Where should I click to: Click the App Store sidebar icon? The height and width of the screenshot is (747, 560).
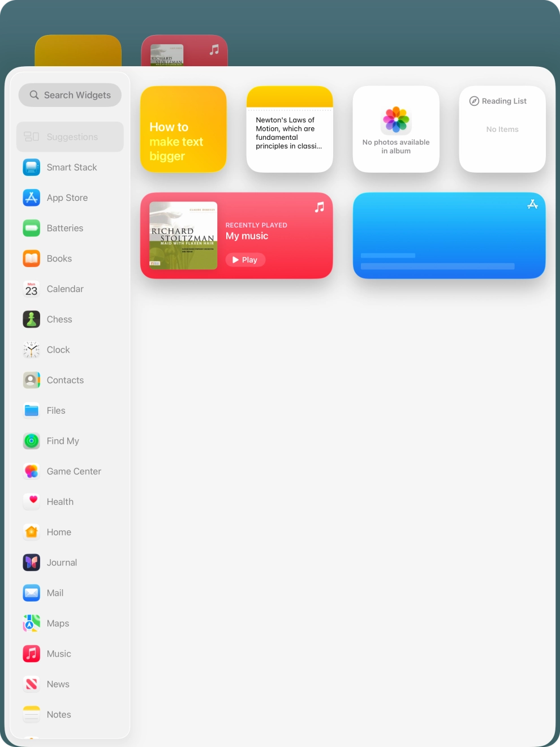[32, 198]
